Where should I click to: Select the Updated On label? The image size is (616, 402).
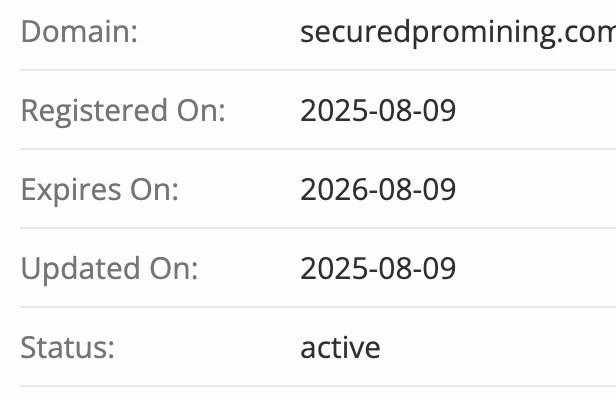109,268
